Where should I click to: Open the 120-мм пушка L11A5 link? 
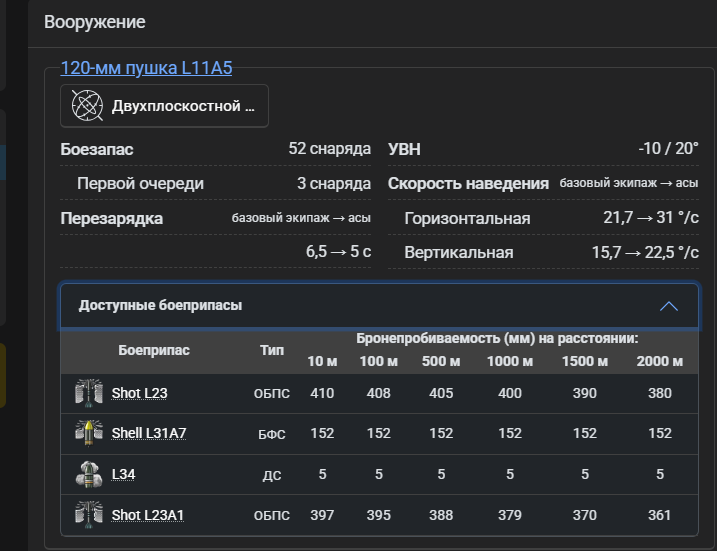[x=146, y=68]
